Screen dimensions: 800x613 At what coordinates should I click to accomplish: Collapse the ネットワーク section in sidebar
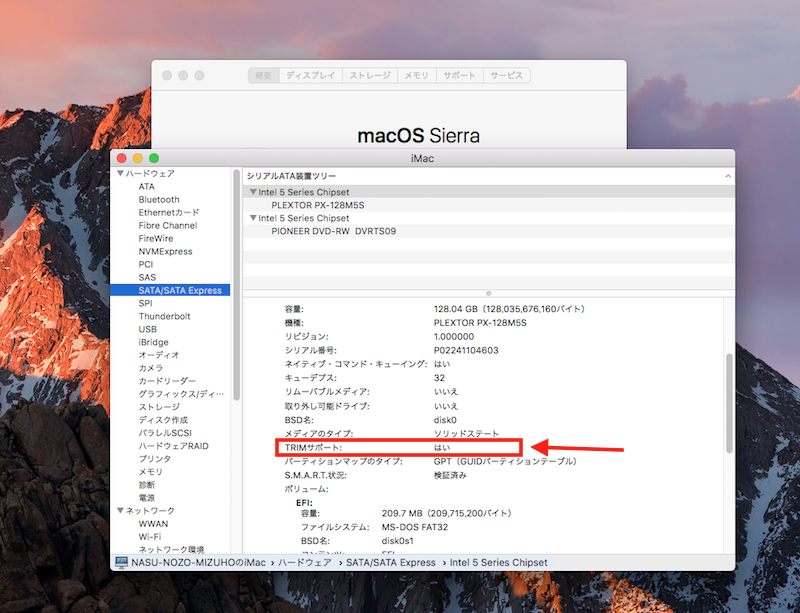pos(120,510)
